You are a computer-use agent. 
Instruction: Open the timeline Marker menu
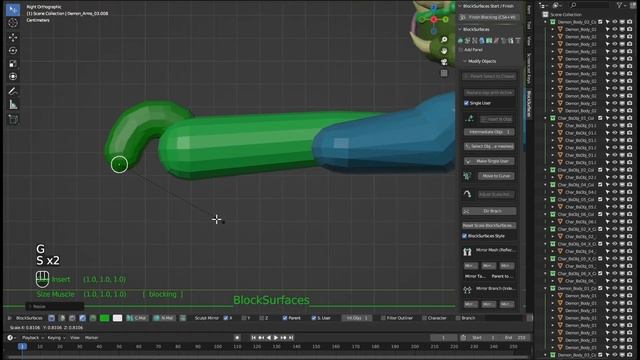[91, 338]
